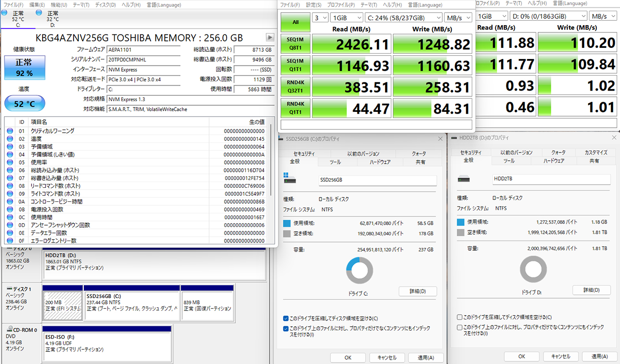Click status icon of リードコマンド数 (ホスト) row
The width and height of the screenshot is (620, 364).
click(x=10, y=186)
